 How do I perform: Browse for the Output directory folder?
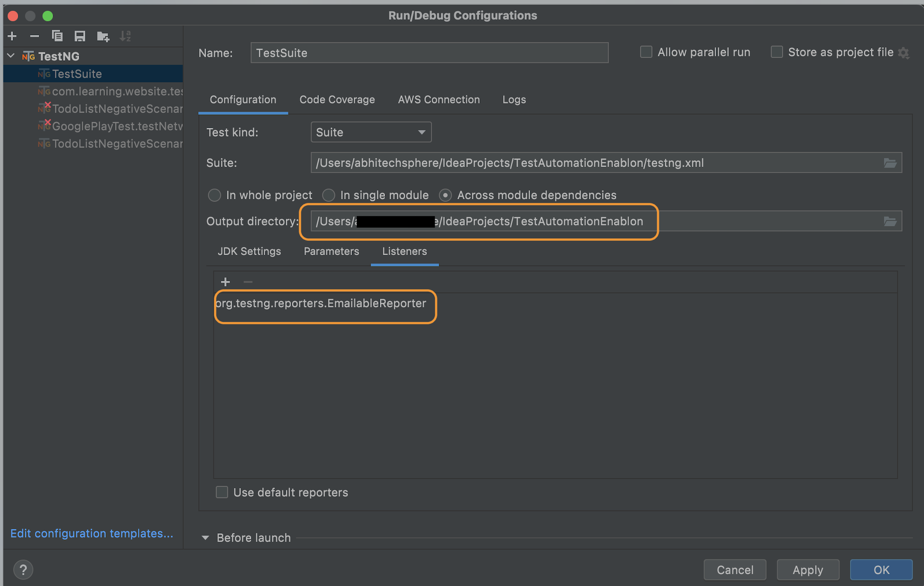click(x=890, y=221)
